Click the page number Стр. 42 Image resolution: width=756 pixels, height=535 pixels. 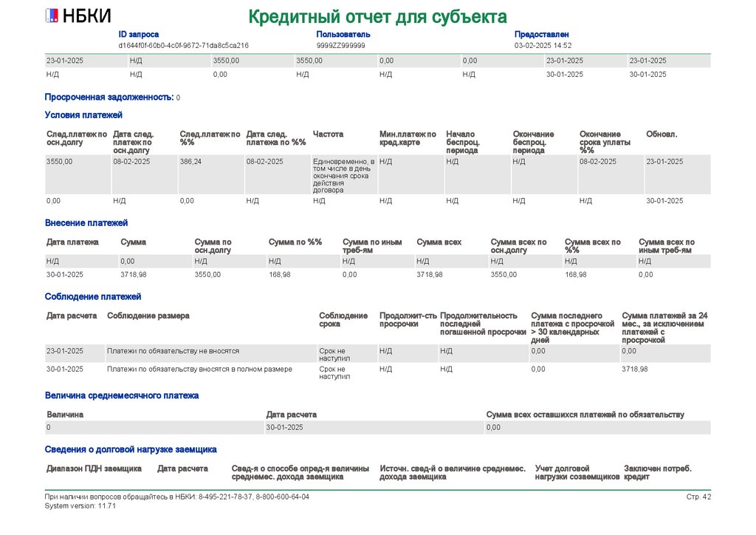tap(698, 497)
